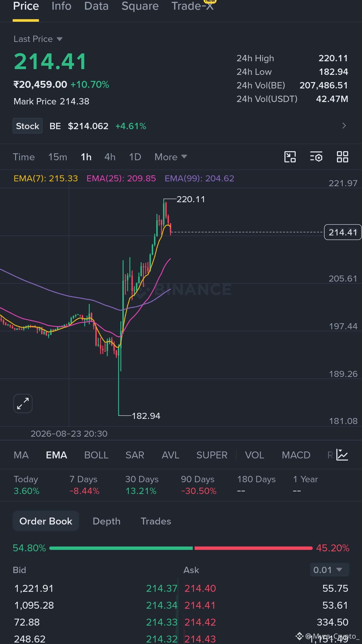Switch to the Price tab

[x=26, y=6]
